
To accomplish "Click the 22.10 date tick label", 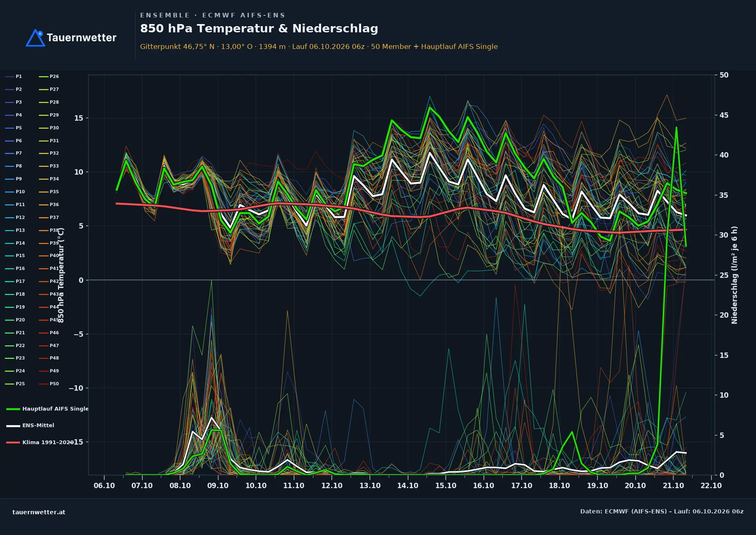I will (711, 486).
